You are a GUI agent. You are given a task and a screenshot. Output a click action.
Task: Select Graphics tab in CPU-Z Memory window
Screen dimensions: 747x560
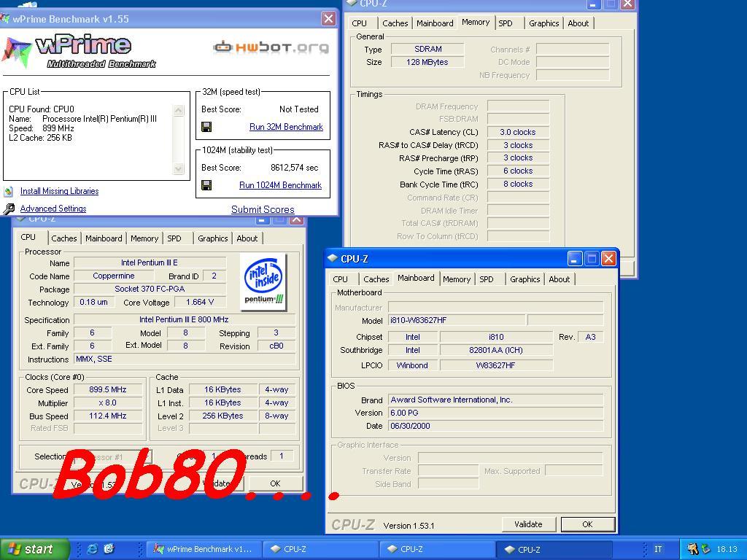[543, 23]
